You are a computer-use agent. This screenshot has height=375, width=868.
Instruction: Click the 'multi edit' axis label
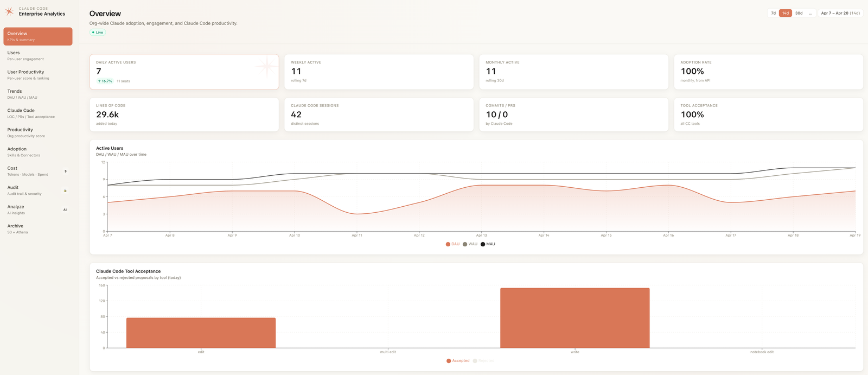coord(388,352)
